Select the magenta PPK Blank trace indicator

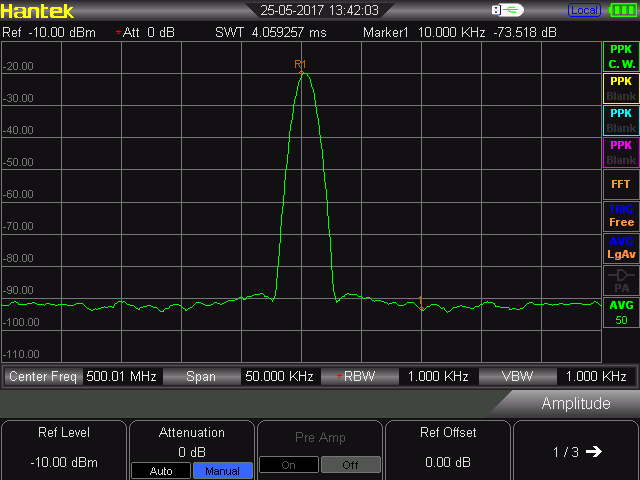tap(621, 152)
